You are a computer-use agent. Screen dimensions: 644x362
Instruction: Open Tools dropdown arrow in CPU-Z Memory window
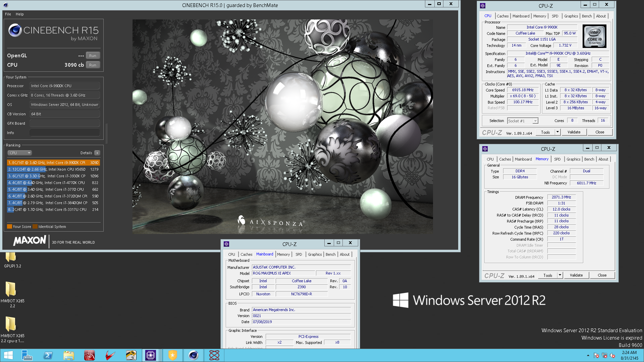click(x=560, y=275)
